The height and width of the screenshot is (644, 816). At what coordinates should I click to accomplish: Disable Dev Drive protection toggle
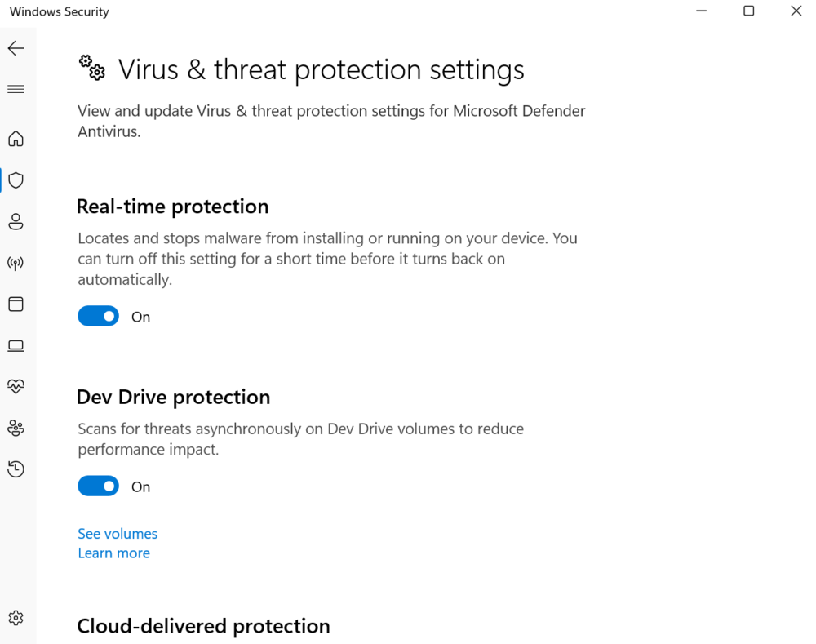(x=99, y=486)
